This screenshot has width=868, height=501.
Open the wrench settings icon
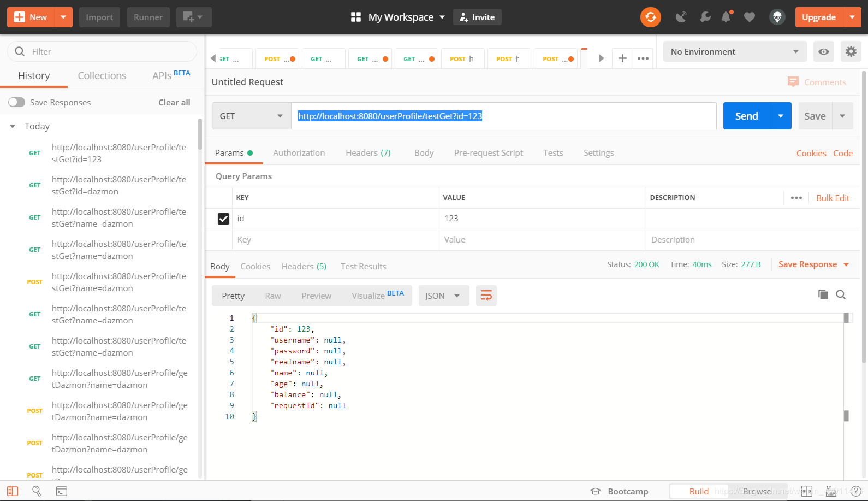(x=705, y=17)
